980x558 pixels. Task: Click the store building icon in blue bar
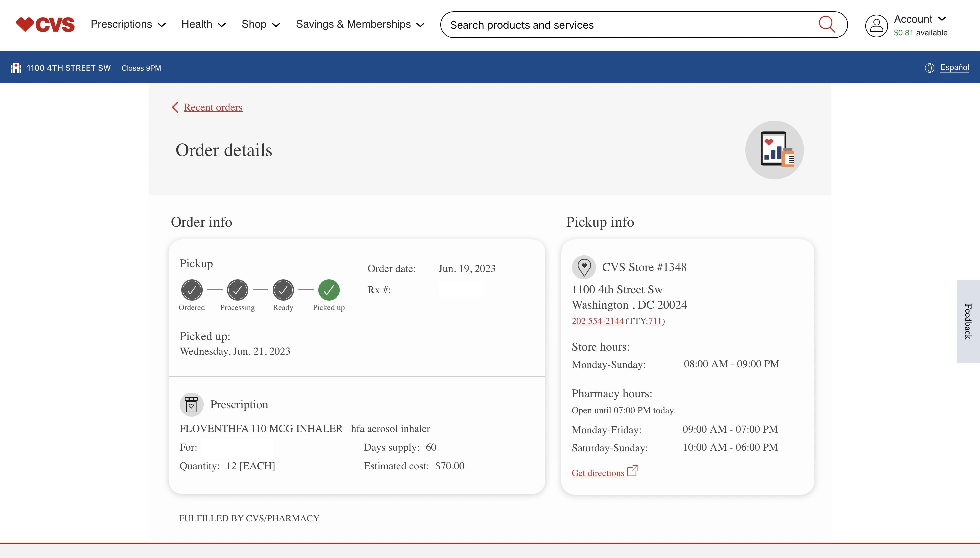[x=16, y=68]
